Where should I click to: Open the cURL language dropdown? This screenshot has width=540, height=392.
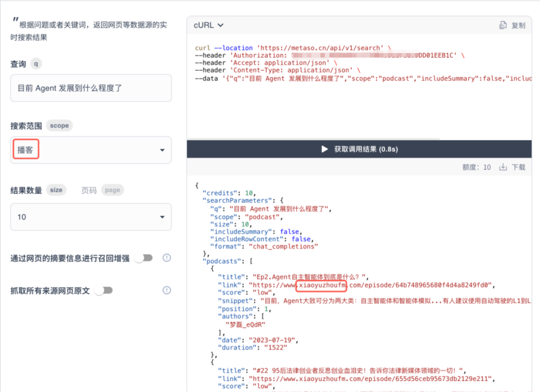click(x=208, y=25)
